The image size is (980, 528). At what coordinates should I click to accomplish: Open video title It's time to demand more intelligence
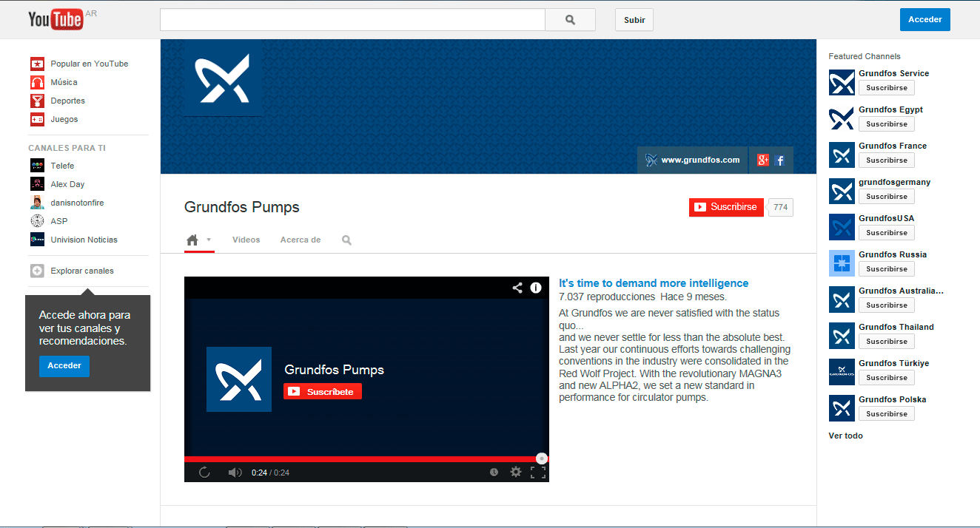coord(654,283)
